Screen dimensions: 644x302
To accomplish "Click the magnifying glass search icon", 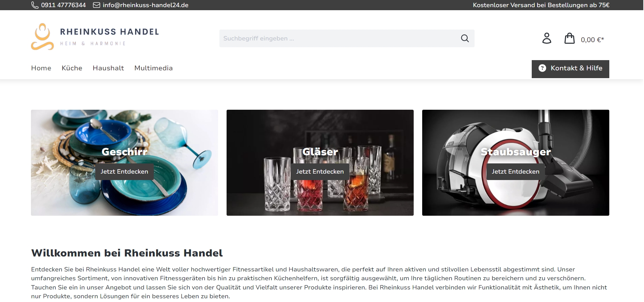I will (465, 38).
